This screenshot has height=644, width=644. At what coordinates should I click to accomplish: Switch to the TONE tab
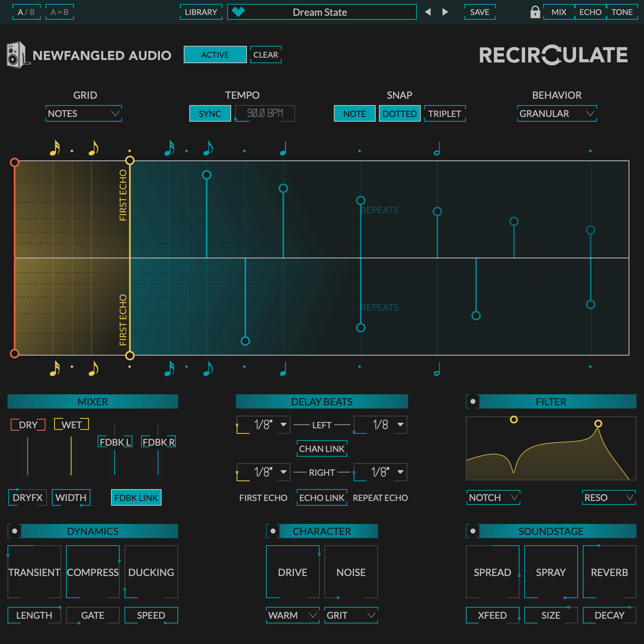(622, 12)
